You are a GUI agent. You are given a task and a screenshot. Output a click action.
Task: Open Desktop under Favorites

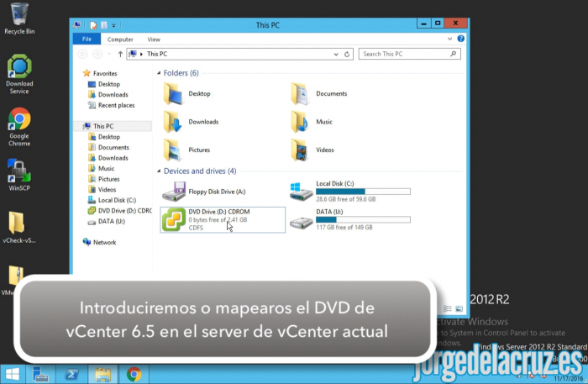click(108, 84)
